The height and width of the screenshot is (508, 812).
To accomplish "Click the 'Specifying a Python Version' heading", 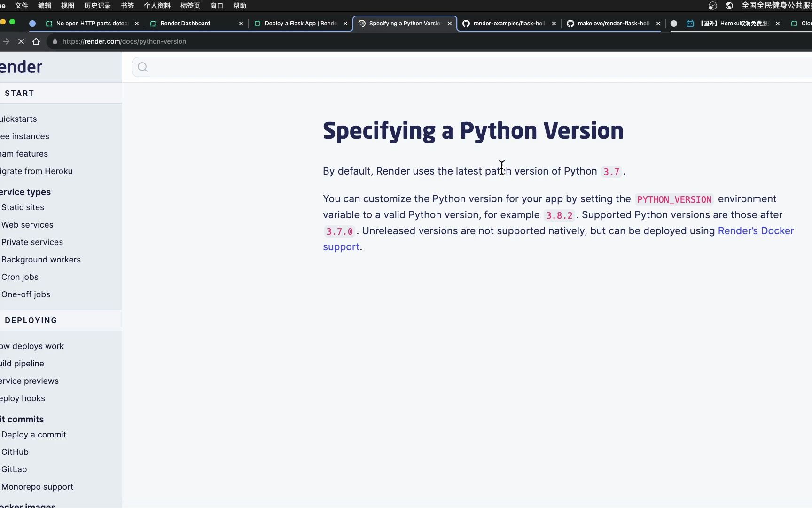I will coord(473,131).
